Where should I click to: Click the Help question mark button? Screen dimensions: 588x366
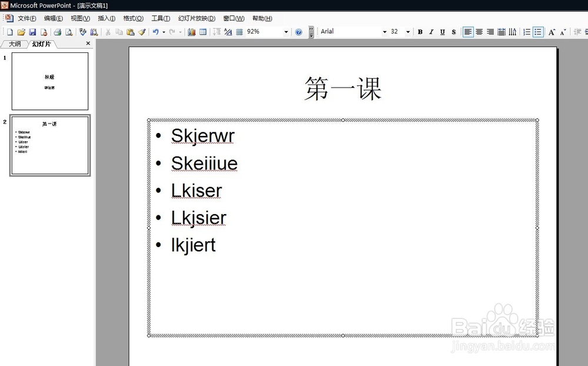pyautogui.click(x=299, y=32)
